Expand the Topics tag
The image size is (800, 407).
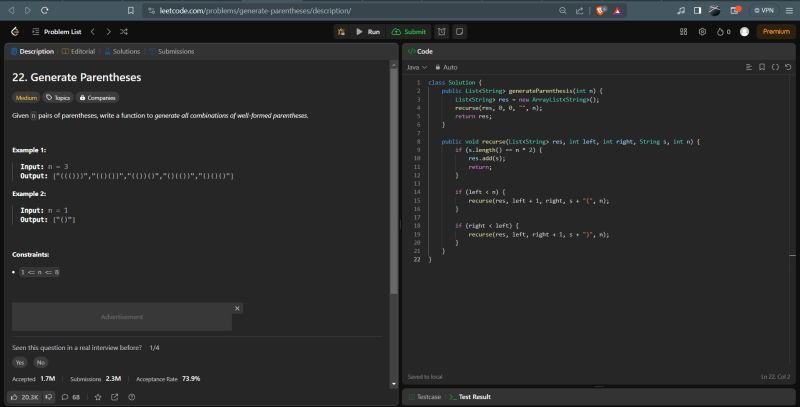[x=58, y=97]
